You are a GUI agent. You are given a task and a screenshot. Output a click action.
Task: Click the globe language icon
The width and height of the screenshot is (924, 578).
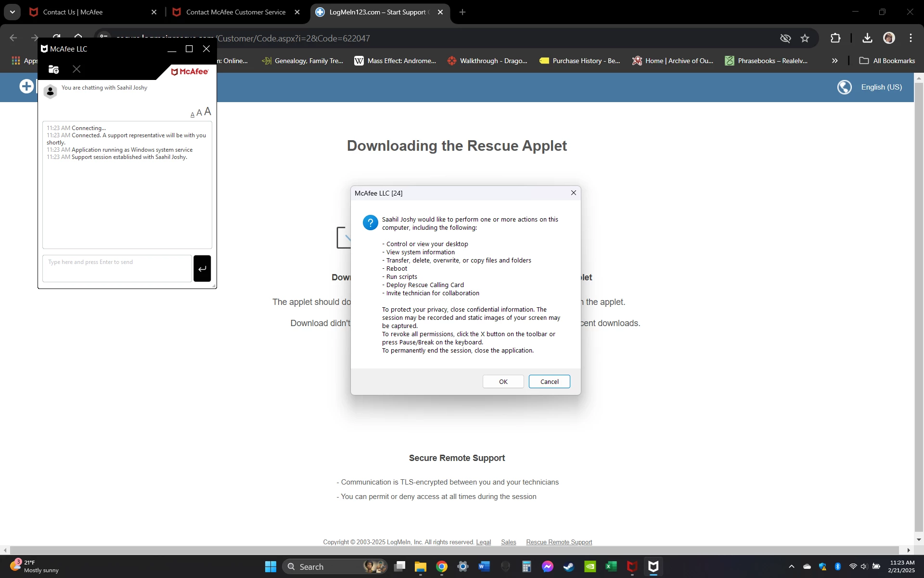pyautogui.click(x=844, y=87)
